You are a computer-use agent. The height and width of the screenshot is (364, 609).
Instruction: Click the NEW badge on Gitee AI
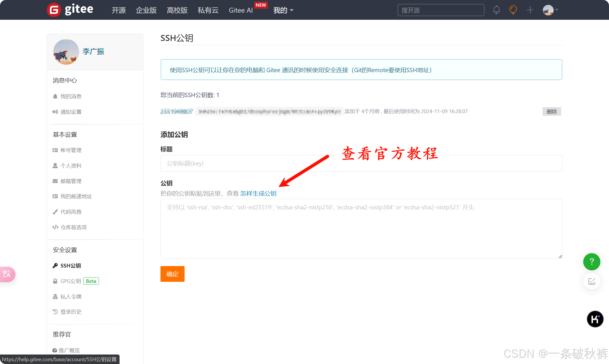click(261, 5)
